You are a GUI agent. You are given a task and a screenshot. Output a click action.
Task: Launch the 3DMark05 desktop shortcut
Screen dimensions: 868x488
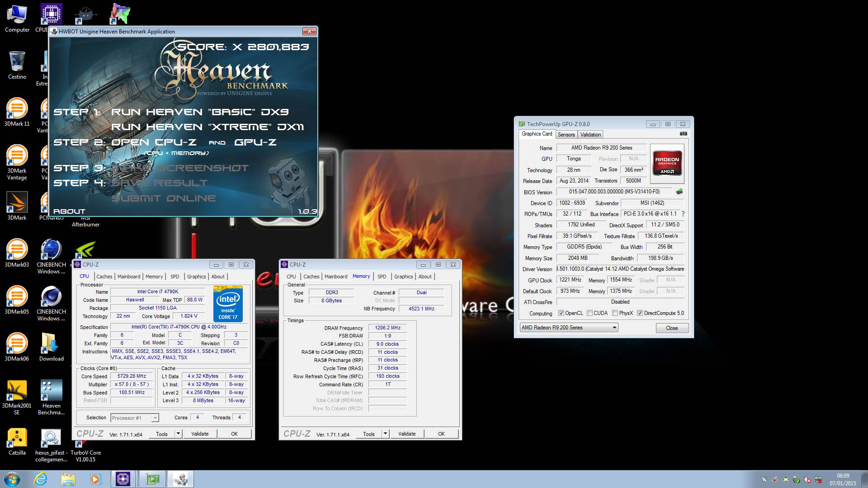(x=17, y=300)
